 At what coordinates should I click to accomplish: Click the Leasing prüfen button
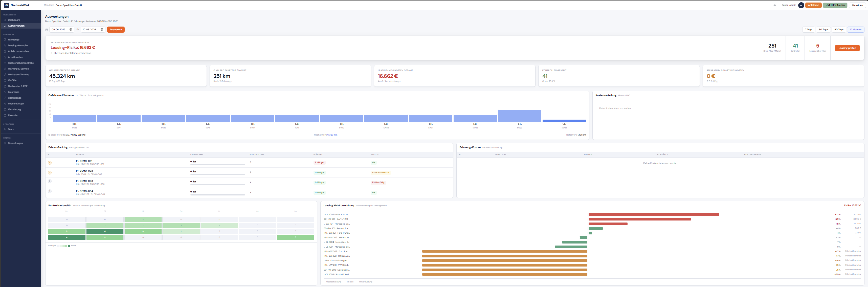coord(847,48)
